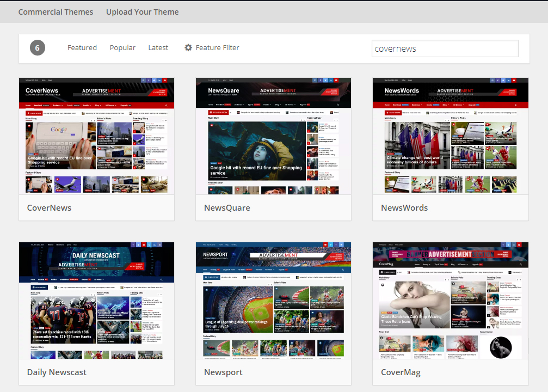
Task: Open the NewsQuare theme screenshot
Action: (273, 136)
